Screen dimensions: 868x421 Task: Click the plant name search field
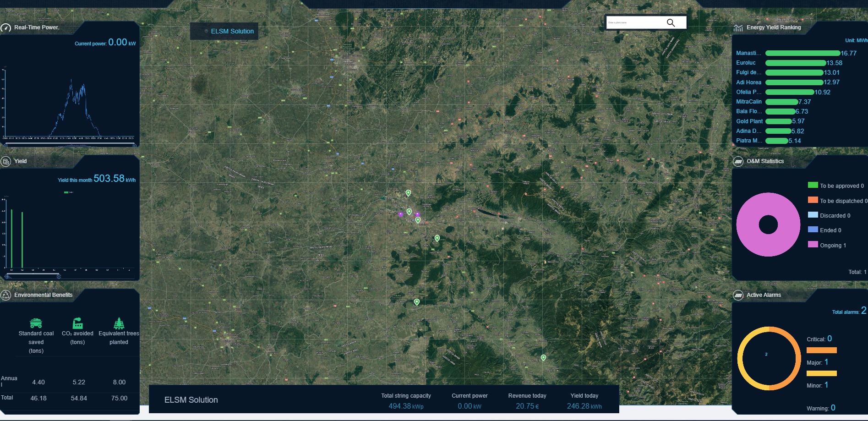tap(634, 22)
